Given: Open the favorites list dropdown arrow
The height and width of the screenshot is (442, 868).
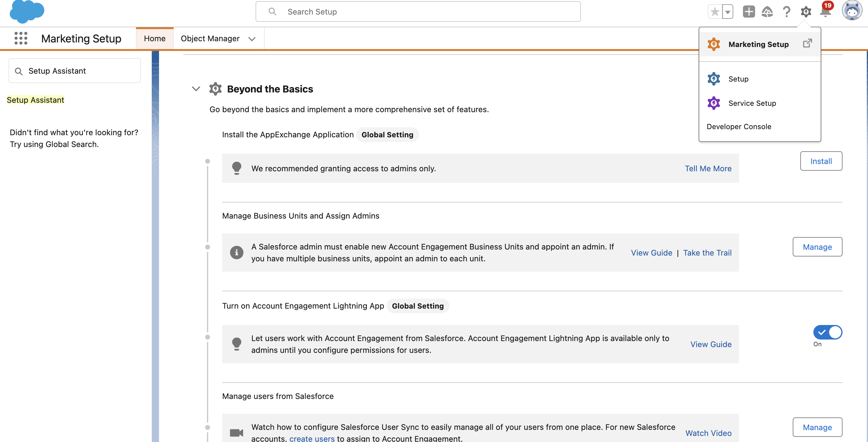Looking at the screenshot, I should pos(728,12).
